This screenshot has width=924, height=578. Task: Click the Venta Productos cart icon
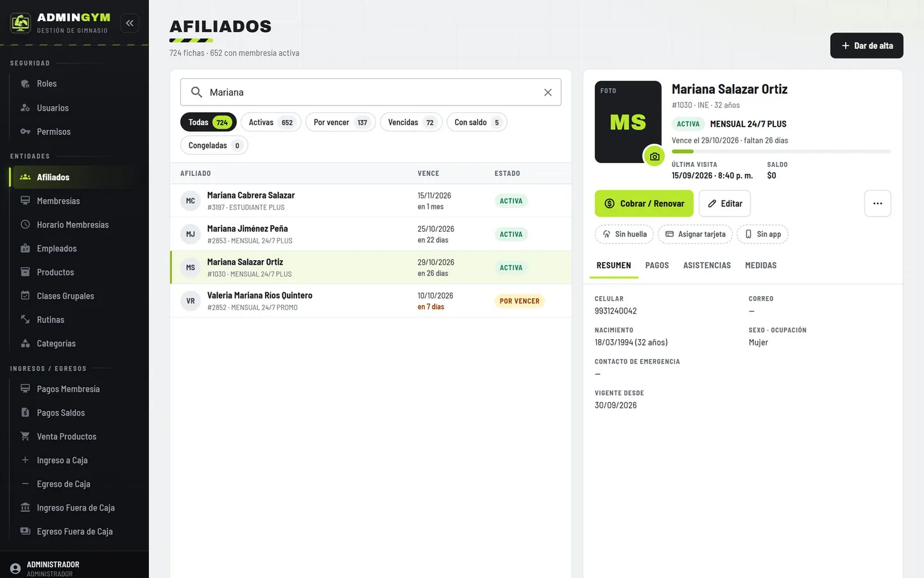[25, 437]
